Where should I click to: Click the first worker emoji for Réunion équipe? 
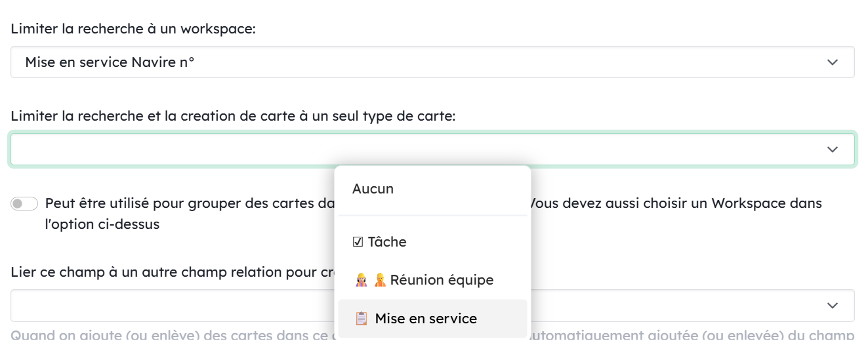pos(360,281)
